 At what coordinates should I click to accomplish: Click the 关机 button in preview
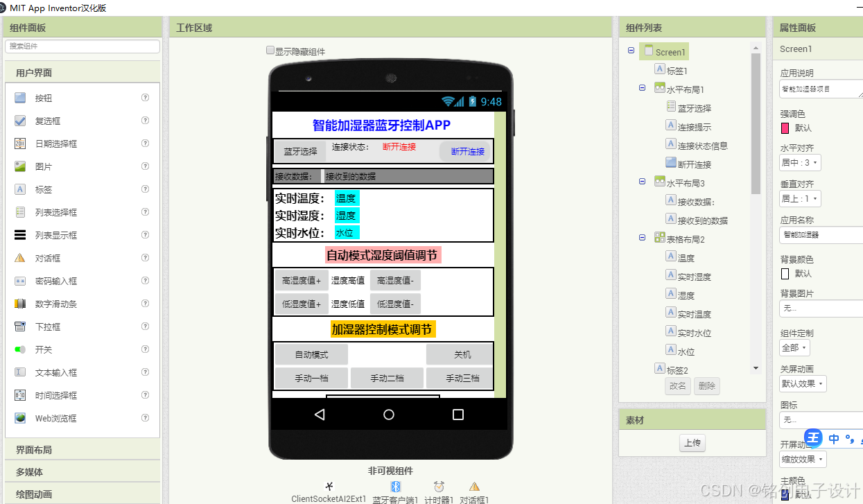pos(460,355)
